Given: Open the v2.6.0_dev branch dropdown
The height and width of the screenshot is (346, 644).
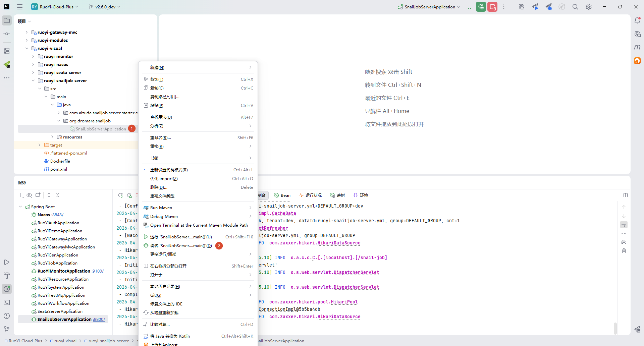Looking at the screenshot, I should click(x=105, y=7).
